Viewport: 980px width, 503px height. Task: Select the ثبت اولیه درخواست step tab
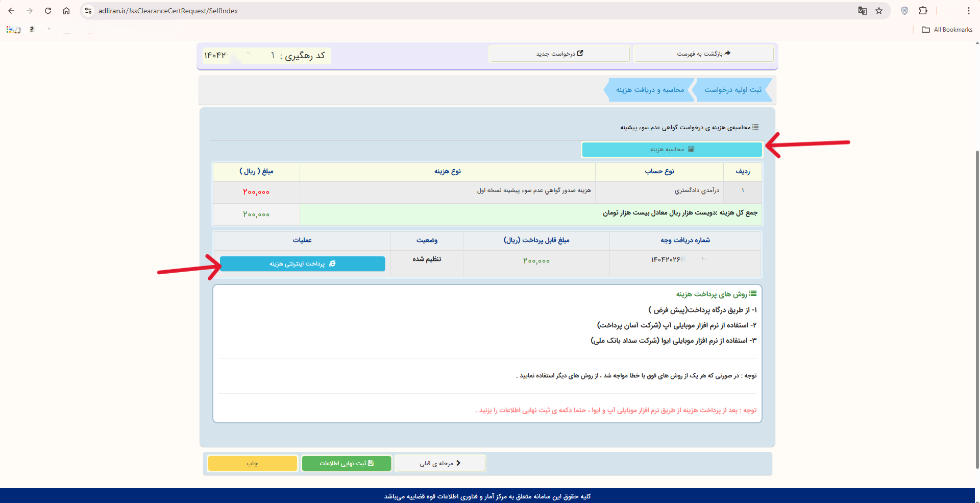click(x=733, y=90)
